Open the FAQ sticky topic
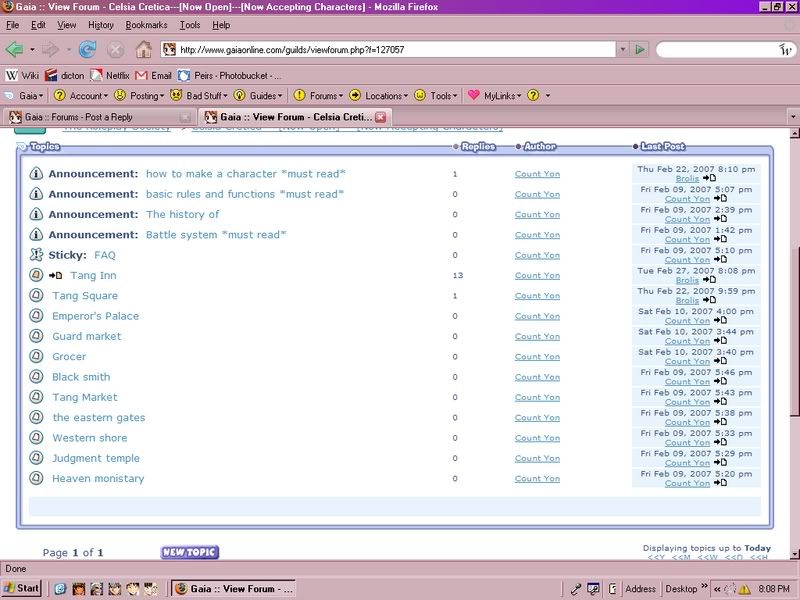800x600 pixels. click(x=105, y=255)
